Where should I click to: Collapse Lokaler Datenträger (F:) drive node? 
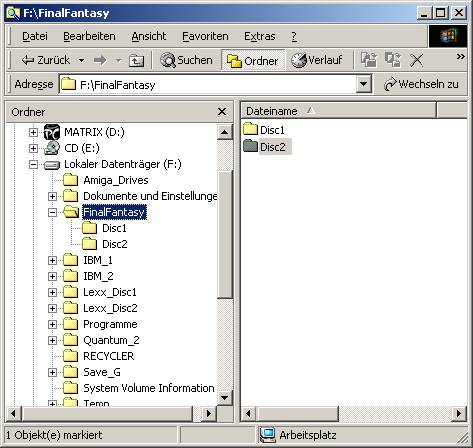[x=33, y=164]
